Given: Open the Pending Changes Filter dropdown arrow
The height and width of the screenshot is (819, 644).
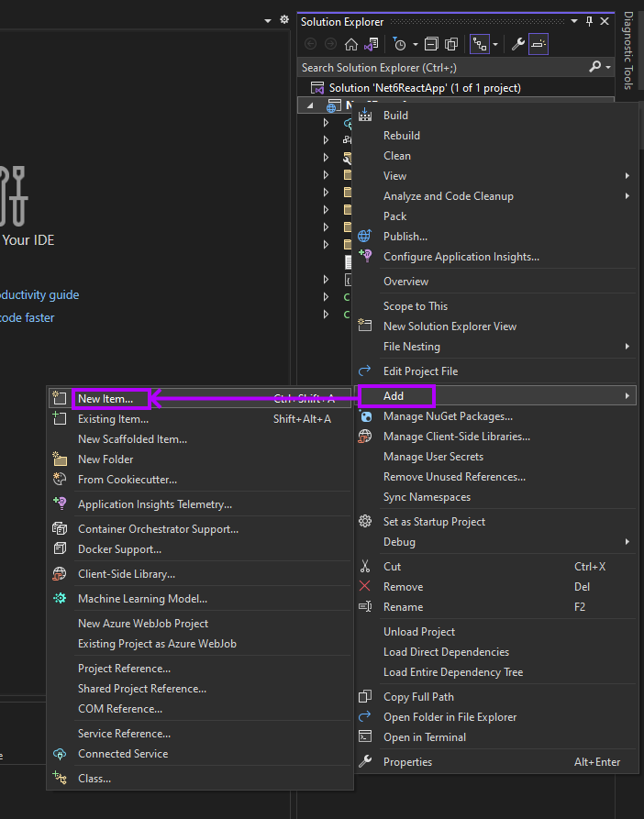Looking at the screenshot, I should 416,45.
